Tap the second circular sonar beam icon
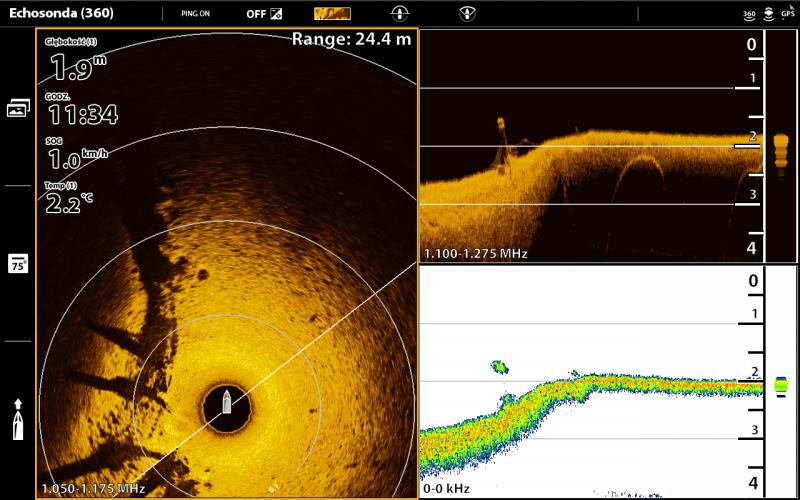Viewport: 800px width, 500px height. tap(466, 14)
